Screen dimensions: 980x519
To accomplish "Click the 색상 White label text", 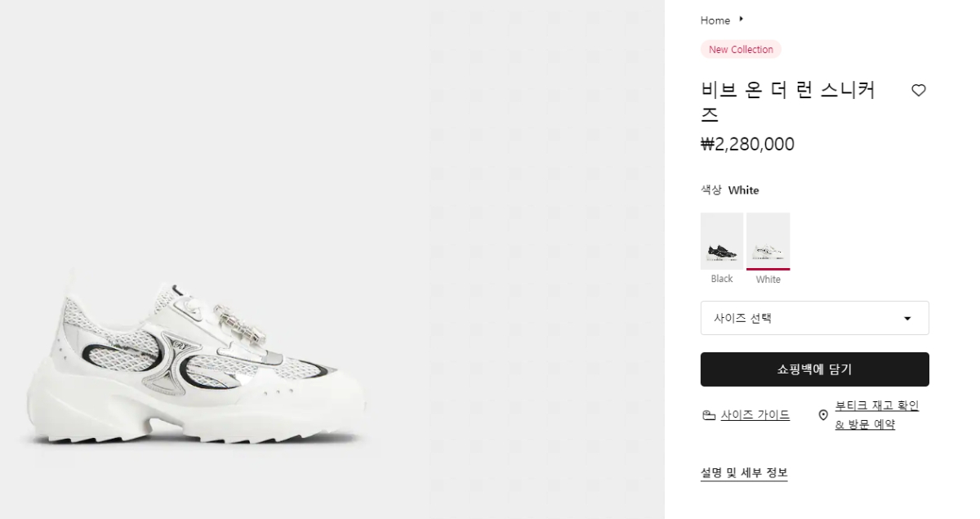I will (730, 190).
